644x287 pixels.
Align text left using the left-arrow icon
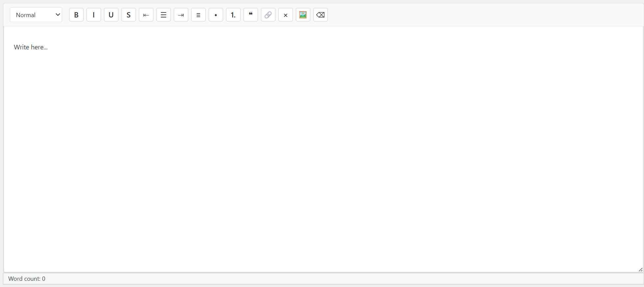[146, 15]
